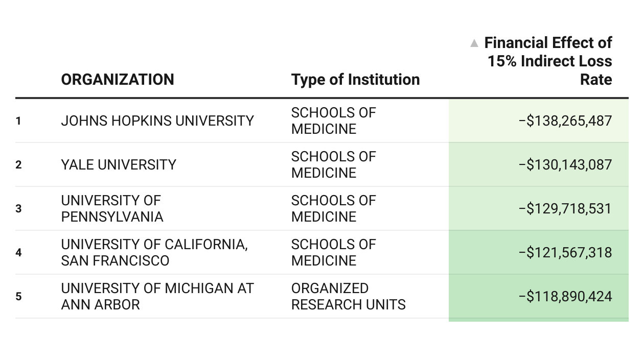The height and width of the screenshot is (337, 644).
Task: Click ORGANIZED RESEARCH UNITS institution type
Action: (348, 296)
